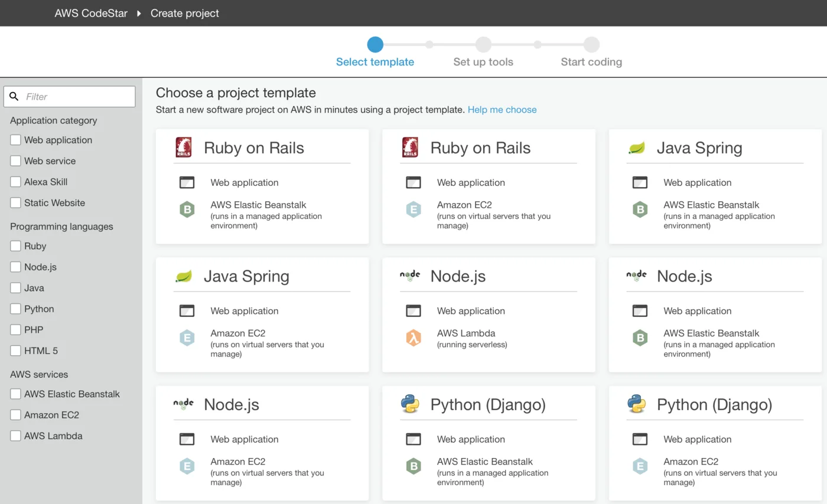This screenshot has width=827, height=504.
Task: Click the blue EC2 hexagon on the Node.js card
Action: 187,466
